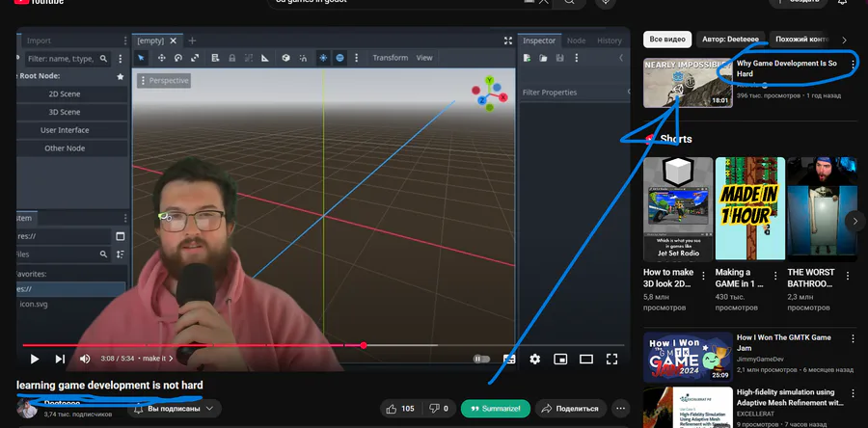The width and height of the screenshot is (868, 428).
Task: Toggle the Godot sun preview icon in video
Action: tap(323, 58)
